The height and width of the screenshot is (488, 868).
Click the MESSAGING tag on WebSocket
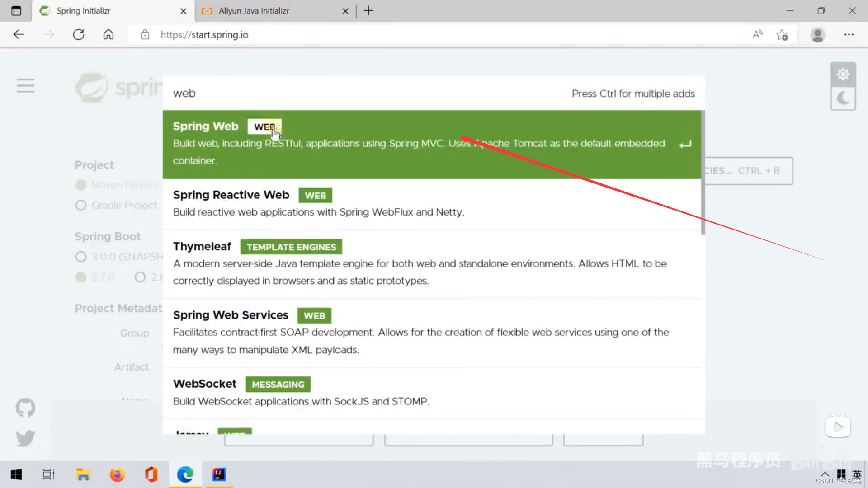pos(278,385)
